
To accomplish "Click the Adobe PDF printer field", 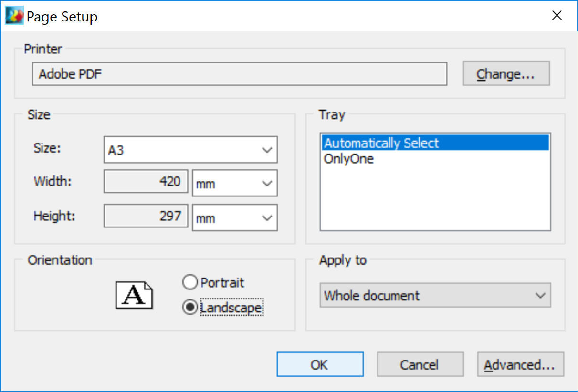I will point(239,74).
